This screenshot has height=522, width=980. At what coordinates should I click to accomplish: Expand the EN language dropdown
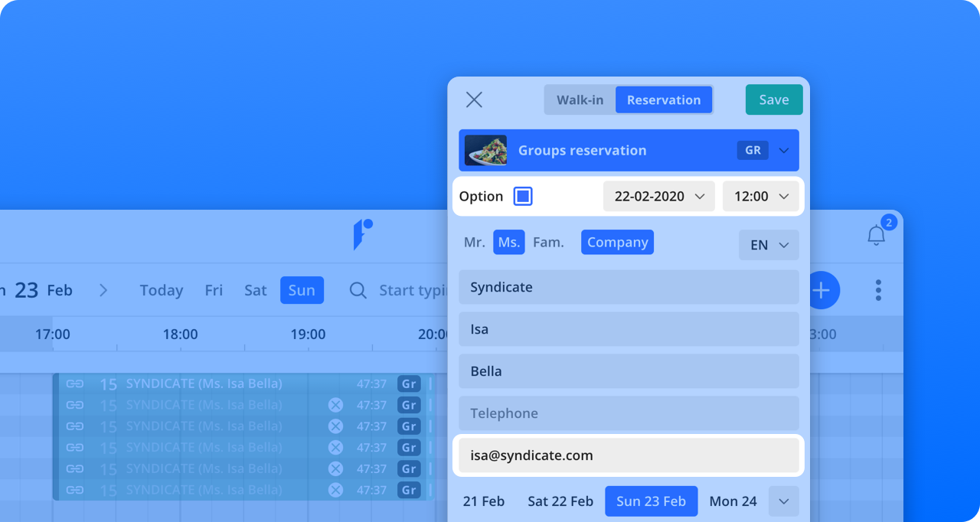768,245
